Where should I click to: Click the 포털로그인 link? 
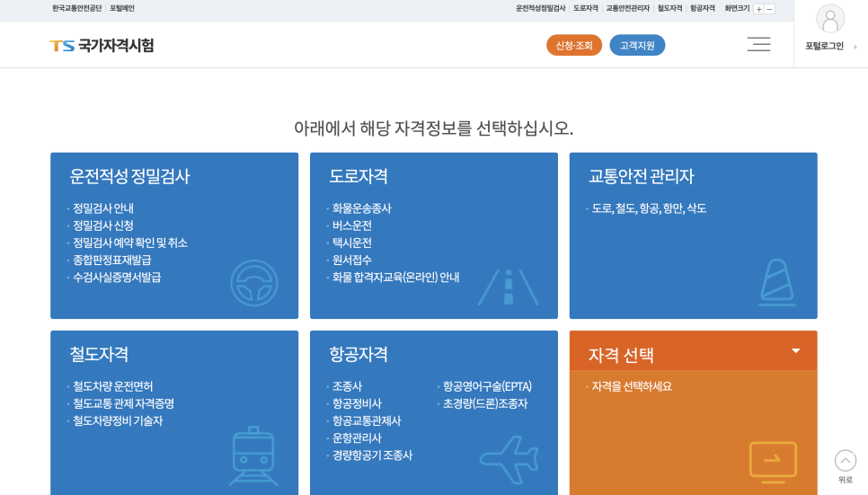click(824, 46)
